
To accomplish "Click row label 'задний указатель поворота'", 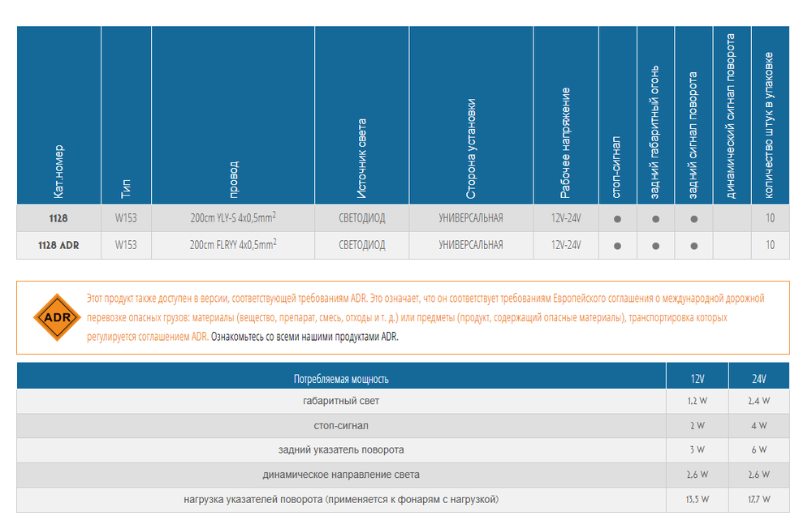I will click(x=341, y=449).
